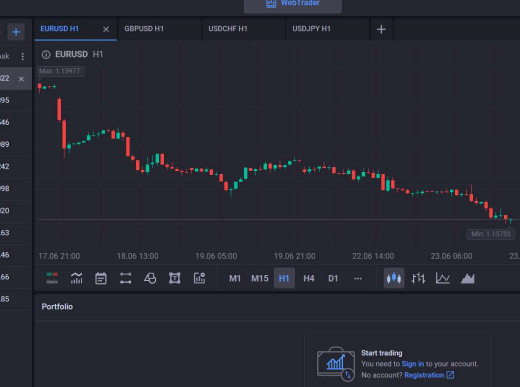Select the H4 timeframe
Image resolution: width=520 pixels, height=387 pixels.
(309, 278)
